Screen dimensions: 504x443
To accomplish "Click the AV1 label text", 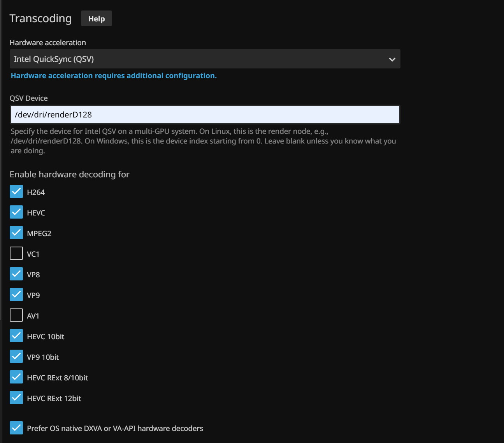I will click(33, 316).
